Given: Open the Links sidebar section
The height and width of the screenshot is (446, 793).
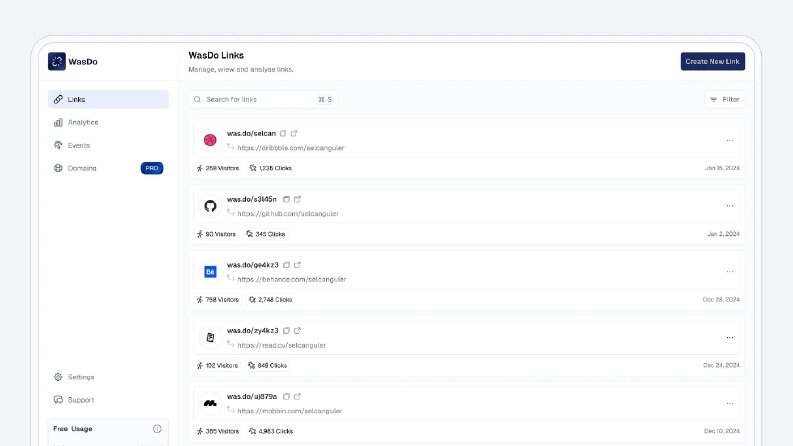Looking at the screenshot, I should 108,99.
